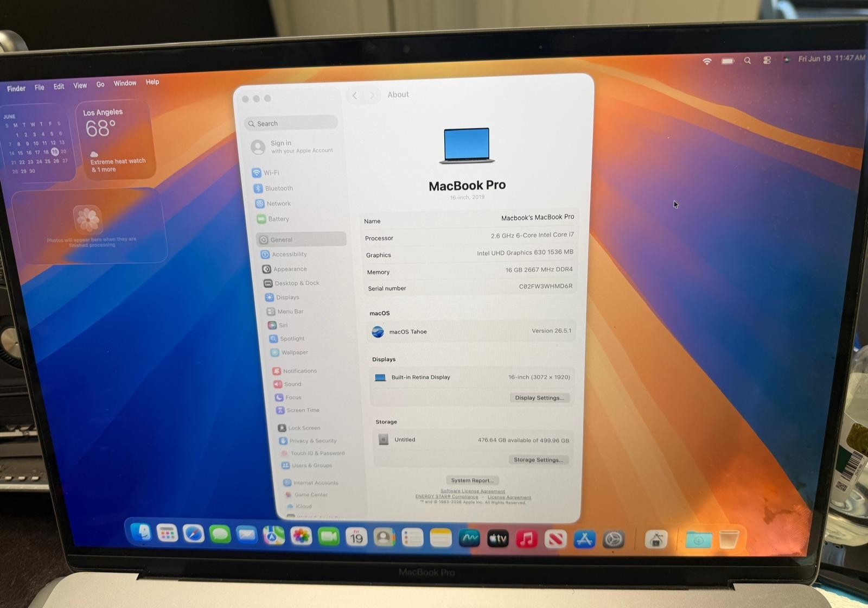Viewport: 868px width, 608px height.
Task: Click the Wi-Fi status icon in menu bar
Action: [706, 61]
